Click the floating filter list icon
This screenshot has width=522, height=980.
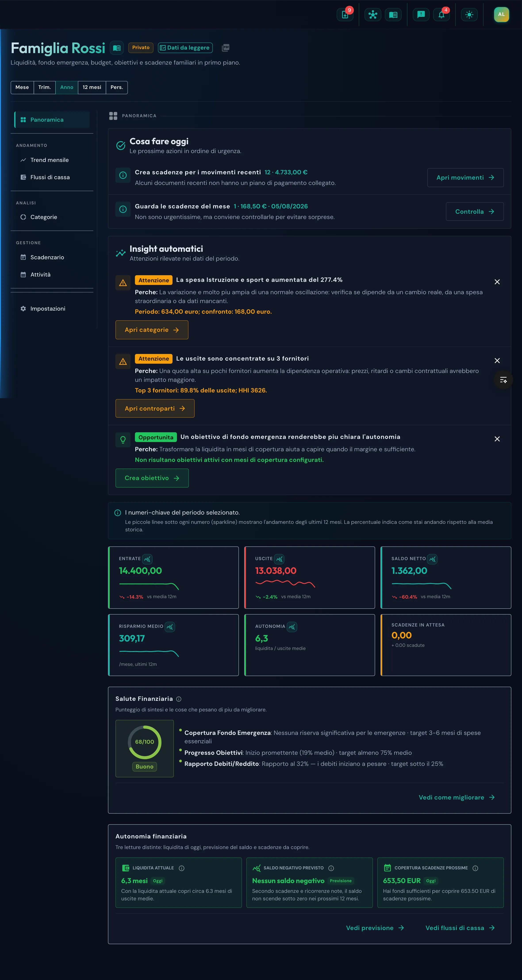(x=503, y=380)
